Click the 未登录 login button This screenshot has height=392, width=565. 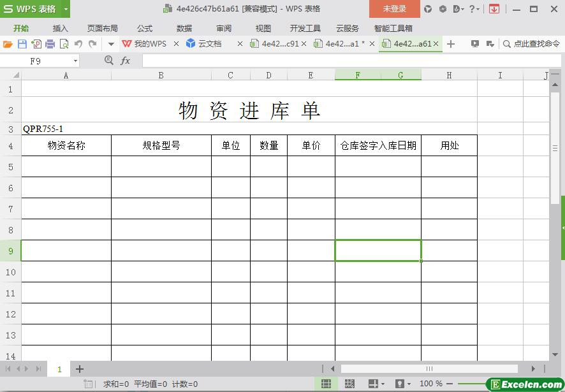point(395,9)
